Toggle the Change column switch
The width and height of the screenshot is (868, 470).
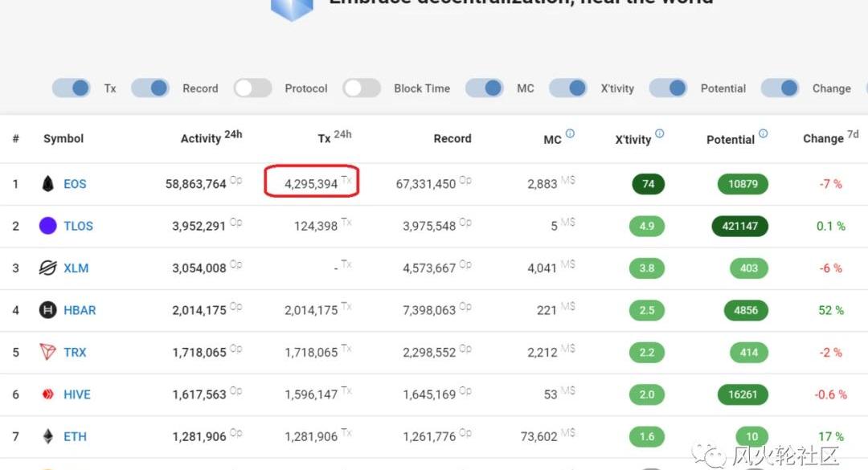click(780, 88)
